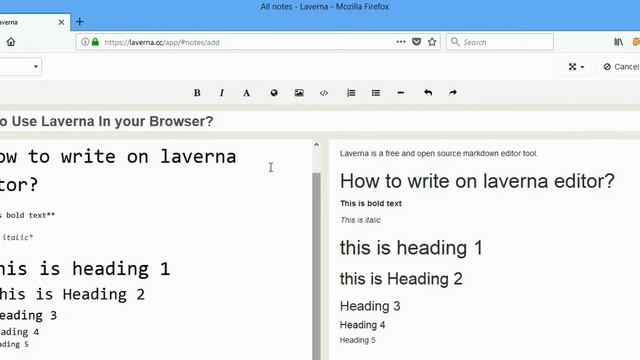Click 'this is heading 1' in the preview
The width and height of the screenshot is (640, 360).
click(x=411, y=248)
